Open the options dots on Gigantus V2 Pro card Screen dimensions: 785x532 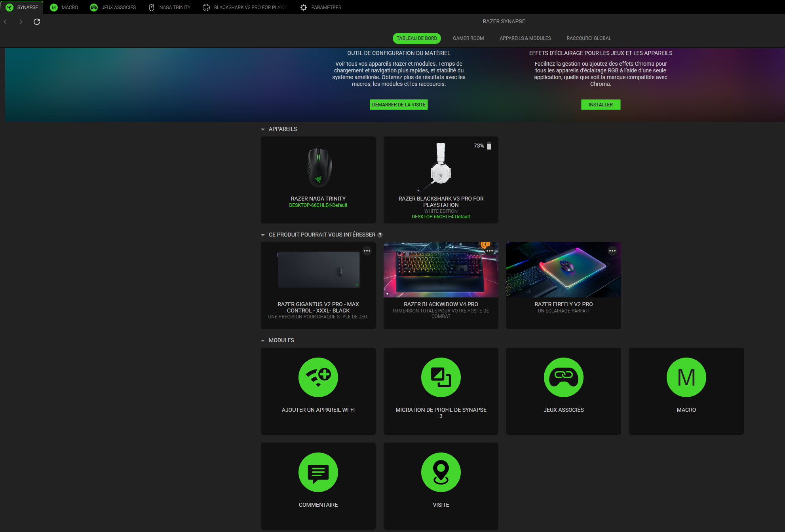click(367, 251)
